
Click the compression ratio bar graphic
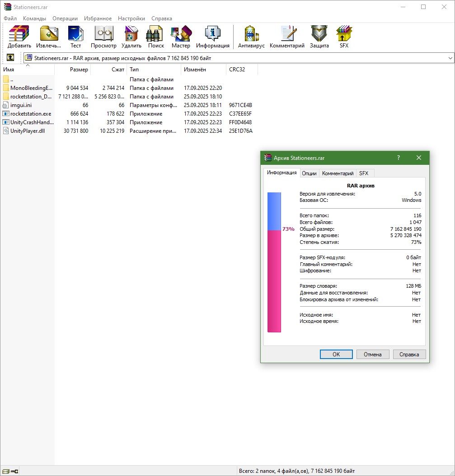[x=274, y=262]
